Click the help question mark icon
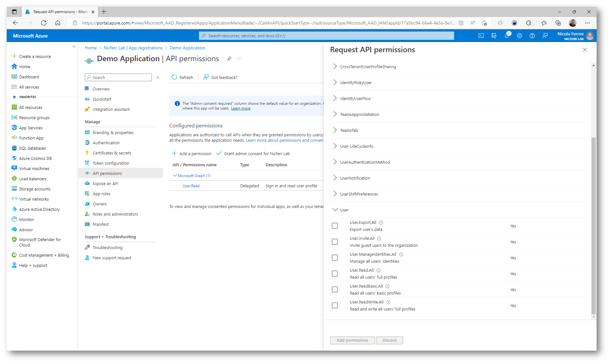Screen dimensions: 610x364 coord(532,36)
